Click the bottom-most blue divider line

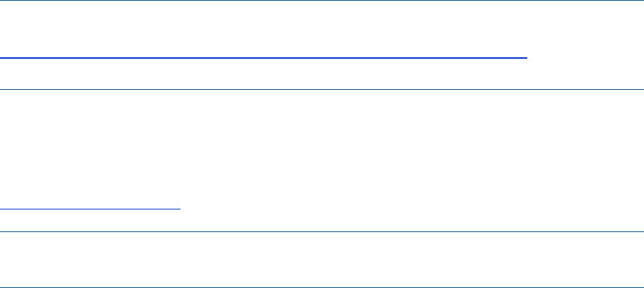[322, 287]
